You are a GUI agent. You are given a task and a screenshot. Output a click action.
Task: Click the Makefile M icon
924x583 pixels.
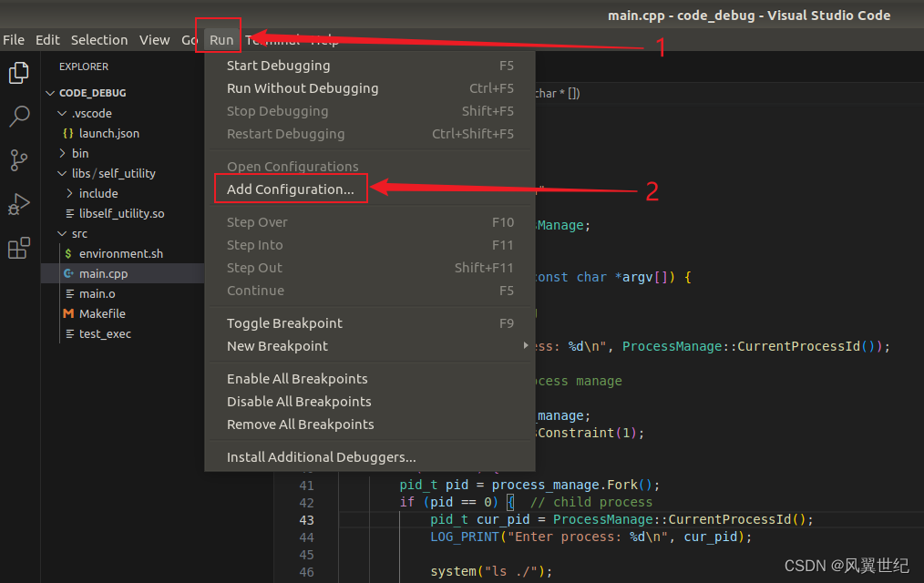point(68,314)
